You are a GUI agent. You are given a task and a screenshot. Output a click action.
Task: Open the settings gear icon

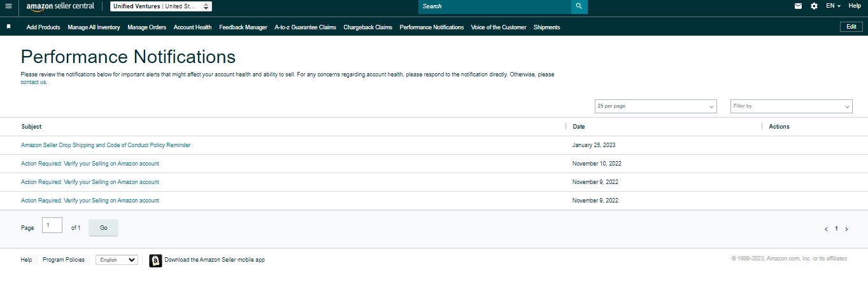tap(814, 6)
